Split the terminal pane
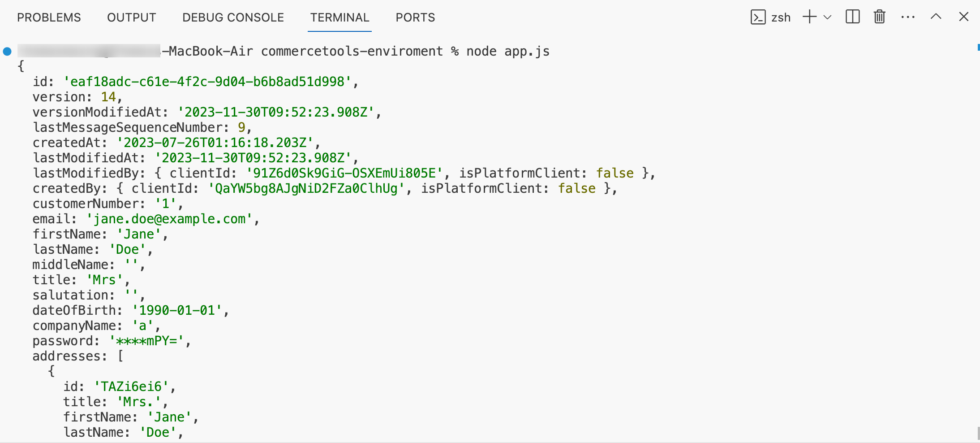This screenshot has height=443, width=980. (x=852, y=17)
